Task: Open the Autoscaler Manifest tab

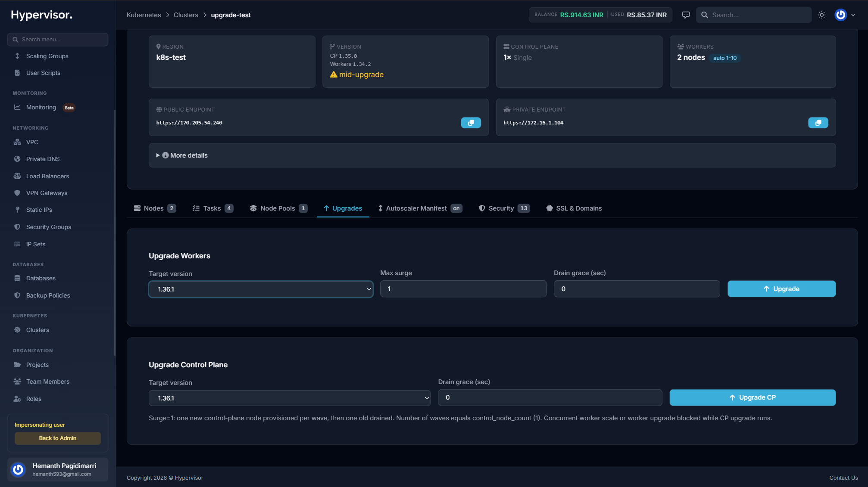Action: 420,208
